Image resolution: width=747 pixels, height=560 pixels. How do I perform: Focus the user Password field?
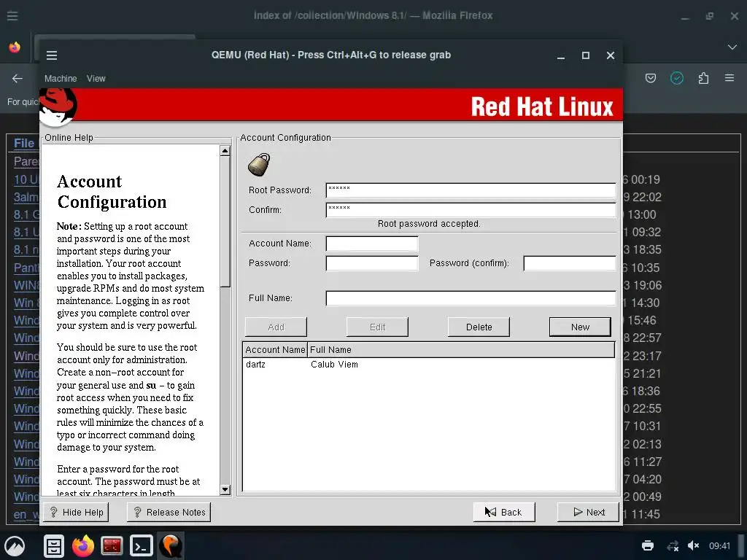[x=371, y=263]
